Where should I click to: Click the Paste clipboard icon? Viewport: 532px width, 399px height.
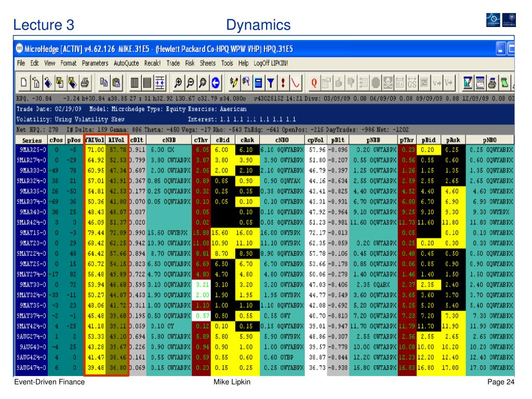coord(116,83)
